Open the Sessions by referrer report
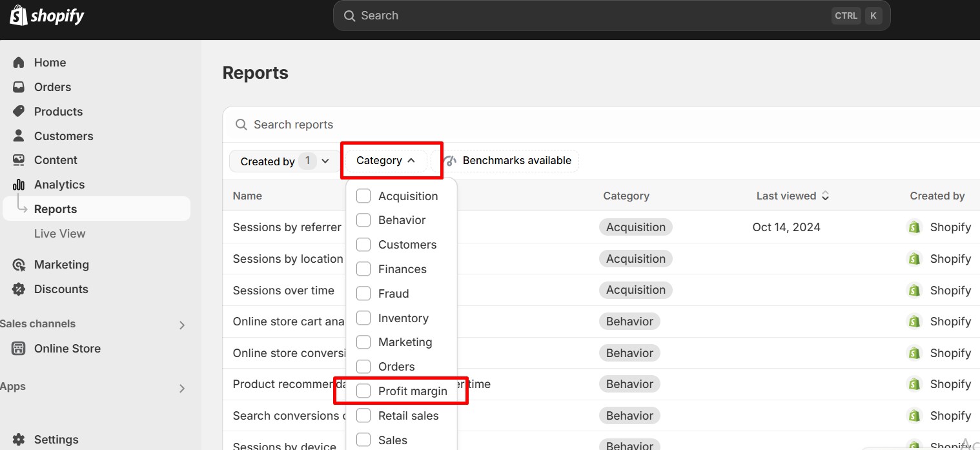 pos(287,227)
